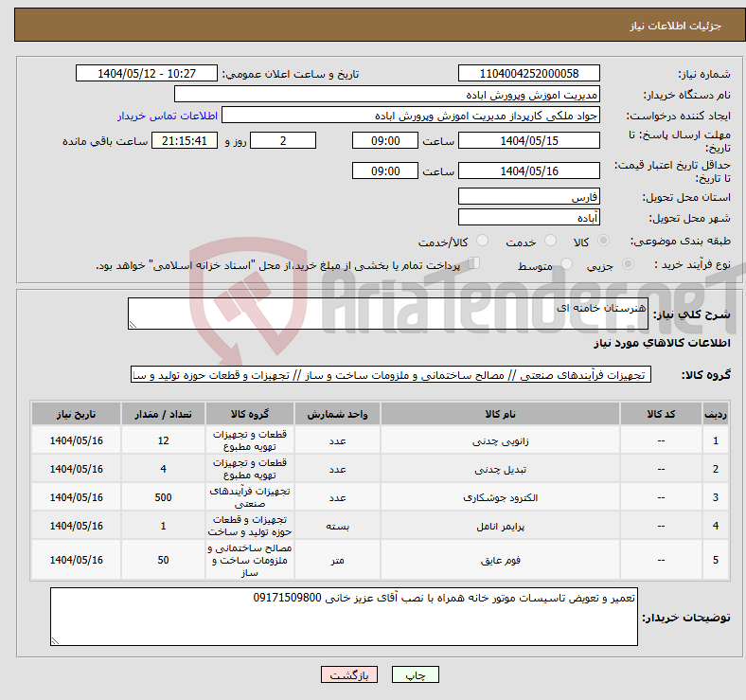Image resolution: width=746 pixels, height=700 pixels.
Task: Click the زانویی چدنی item name
Action: [x=500, y=441]
